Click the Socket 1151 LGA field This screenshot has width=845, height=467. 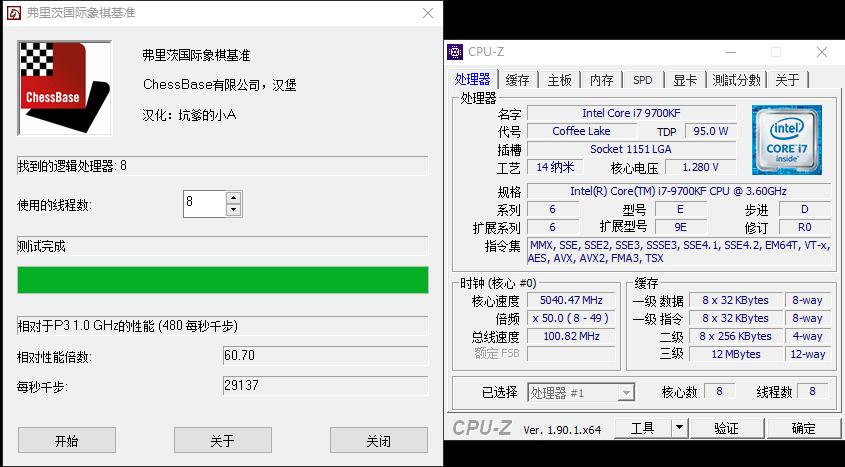(631, 149)
